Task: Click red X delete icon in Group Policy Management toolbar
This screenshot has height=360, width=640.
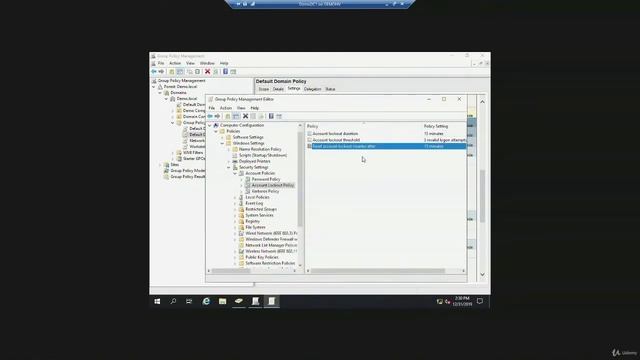Action: [x=207, y=72]
